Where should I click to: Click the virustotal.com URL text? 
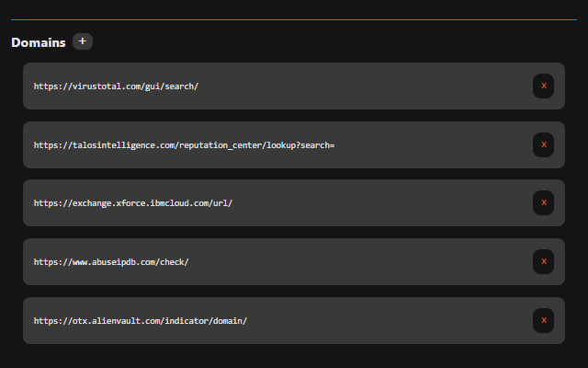116,86
